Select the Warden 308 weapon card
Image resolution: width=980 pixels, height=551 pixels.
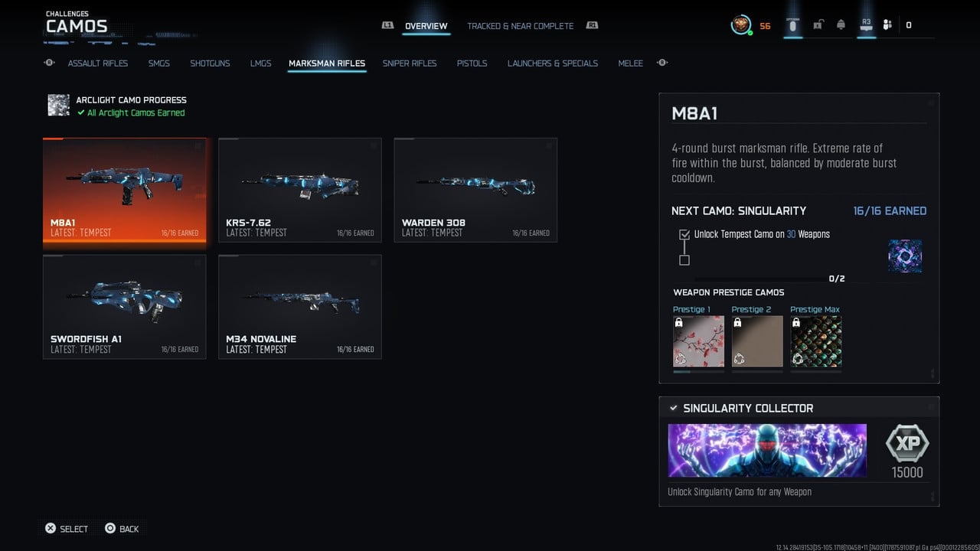[475, 191]
